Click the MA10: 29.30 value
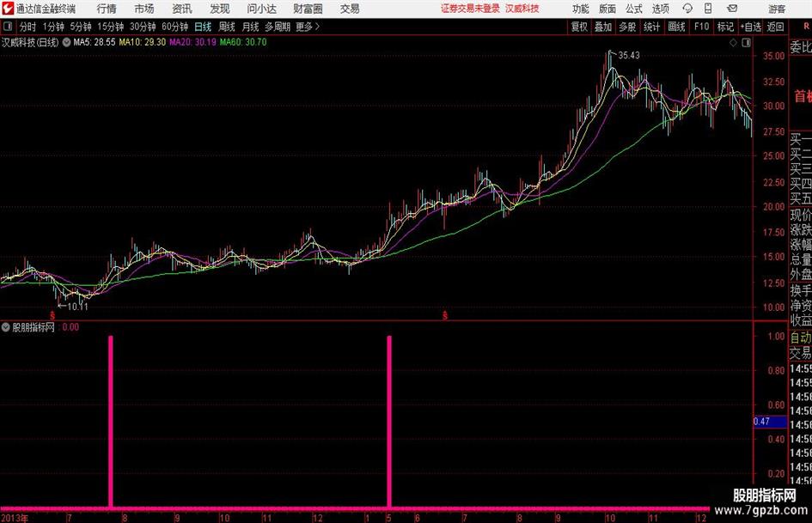 [143, 42]
